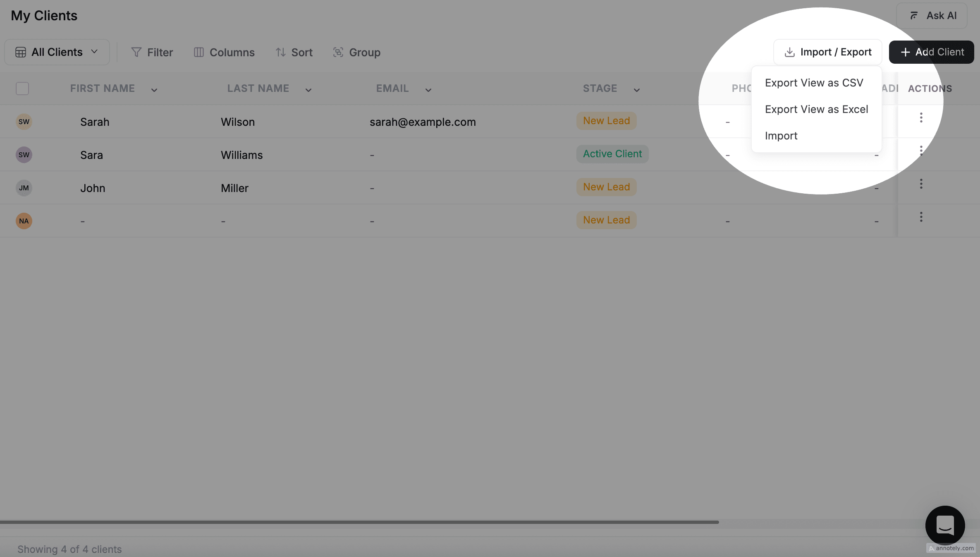Image resolution: width=980 pixels, height=557 pixels.
Task: Click Sara Williams' SW avatar
Action: (x=24, y=154)
